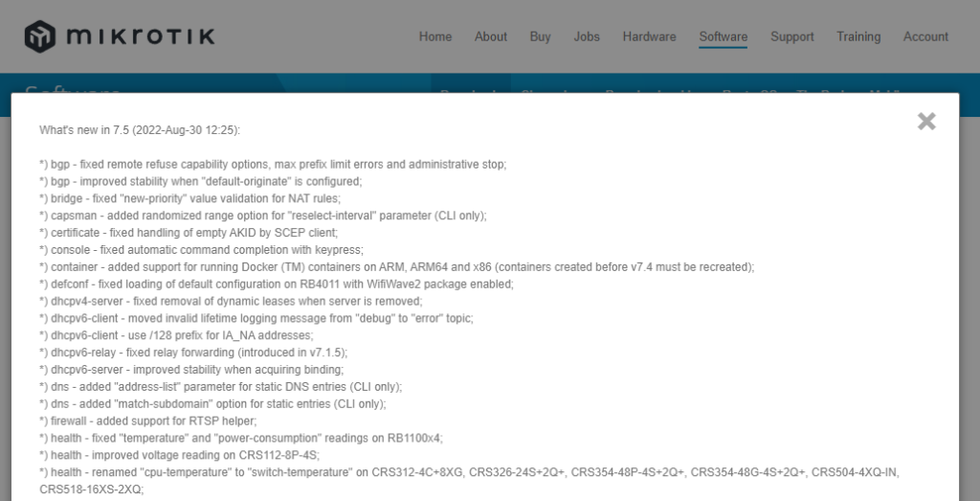Click the "What's new in 7.5" heading

tap(140, 130)
